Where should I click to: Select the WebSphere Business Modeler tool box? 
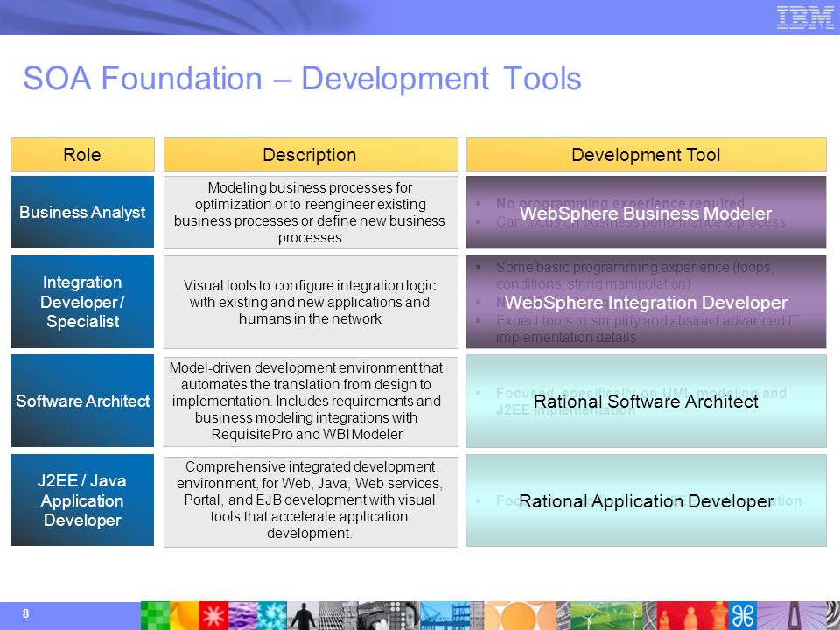pos(646,212)
